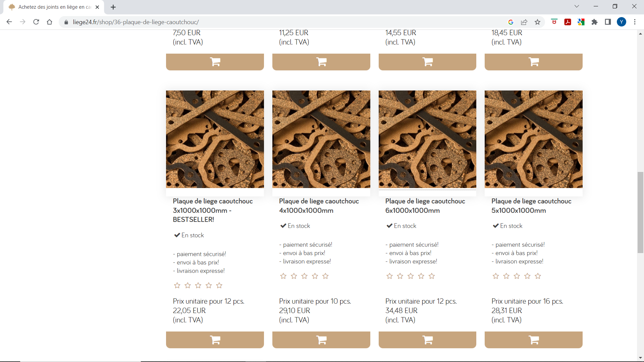
Task: Add the 18,45 EUR product to cart
Action: pos(533,62)
